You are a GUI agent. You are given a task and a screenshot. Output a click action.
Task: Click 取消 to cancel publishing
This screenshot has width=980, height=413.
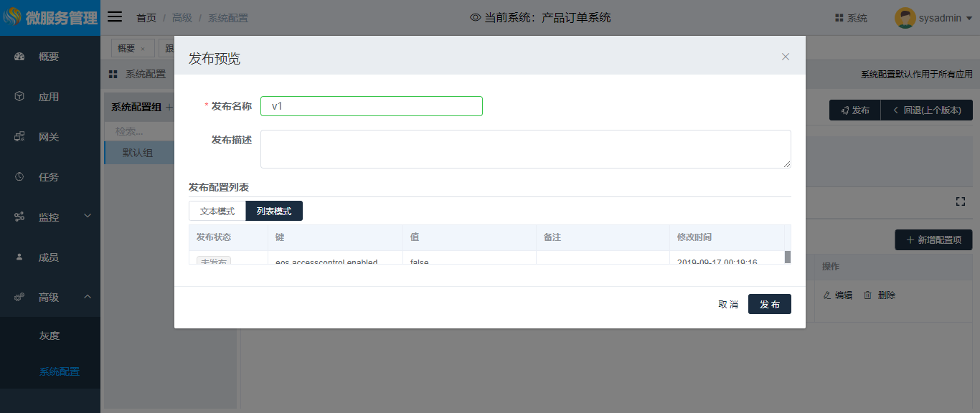pyautogui.click(x=728, y=304)
